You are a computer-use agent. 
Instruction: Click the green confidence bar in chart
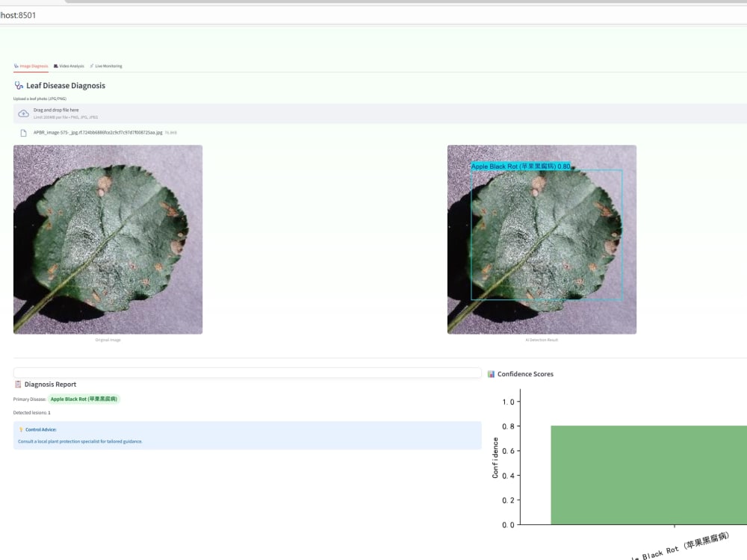pos(649,475)
